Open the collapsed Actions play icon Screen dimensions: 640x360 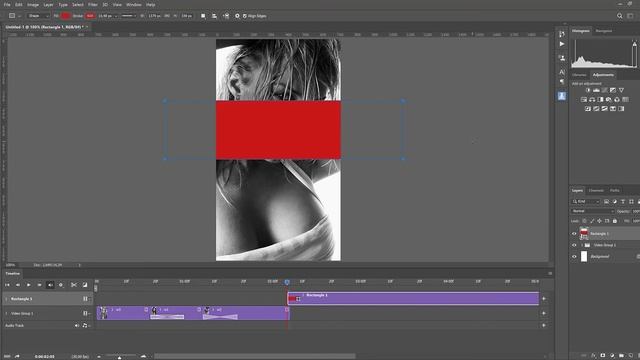562,44
